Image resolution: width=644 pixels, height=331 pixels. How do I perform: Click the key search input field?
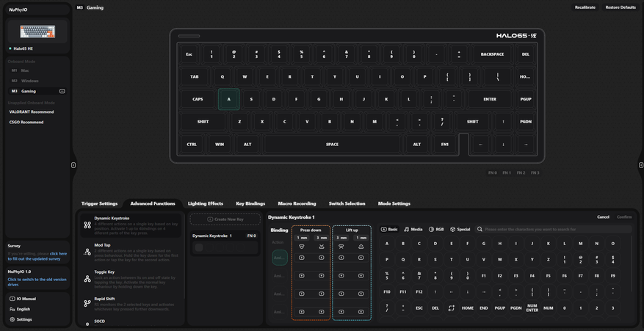point(553,229)
